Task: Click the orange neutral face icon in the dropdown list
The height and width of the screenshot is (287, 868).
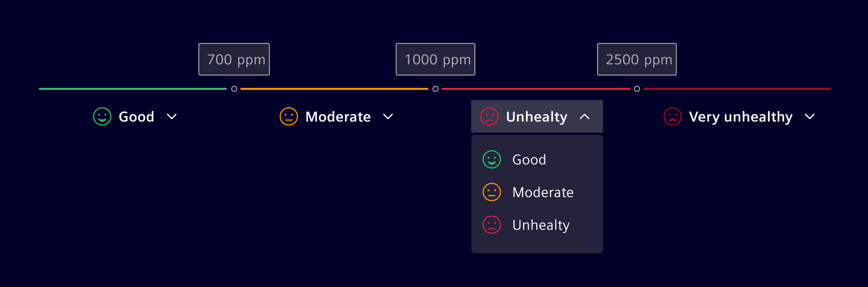Action: 492,192
